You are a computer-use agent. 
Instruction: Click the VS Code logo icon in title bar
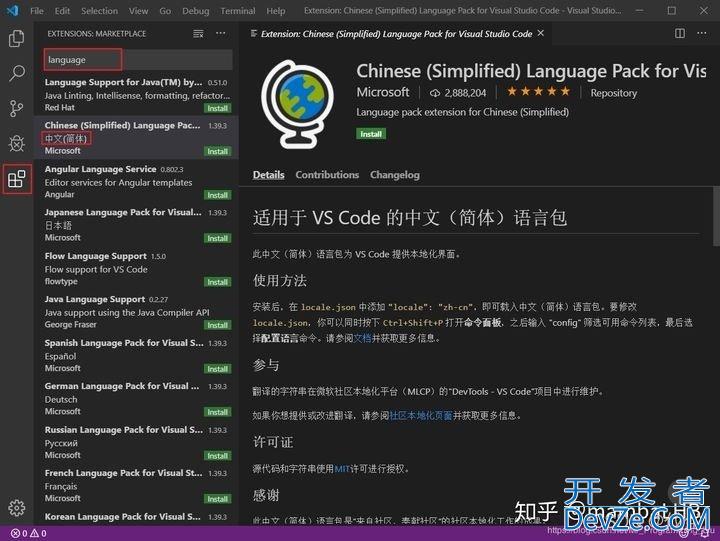pos(12,10)
